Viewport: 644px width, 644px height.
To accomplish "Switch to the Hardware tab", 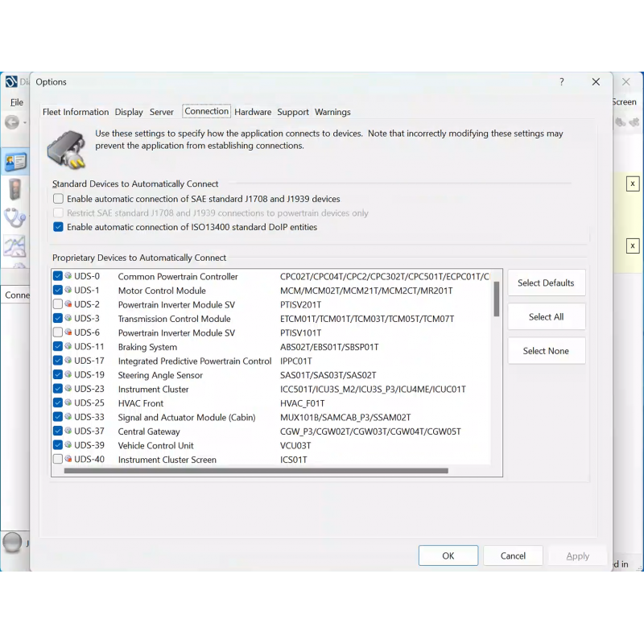I will (x=253, y=112).
